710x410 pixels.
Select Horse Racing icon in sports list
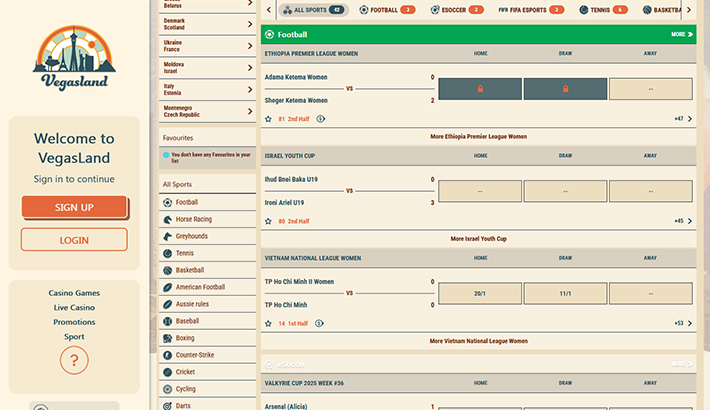point(167,219)
